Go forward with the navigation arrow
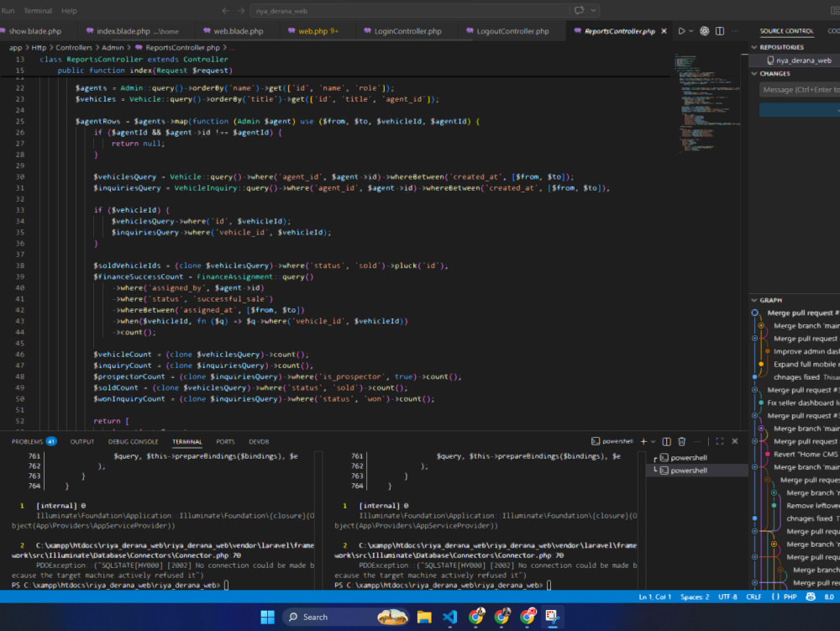Screen dimensions: 840x631 tap(241, 11)
